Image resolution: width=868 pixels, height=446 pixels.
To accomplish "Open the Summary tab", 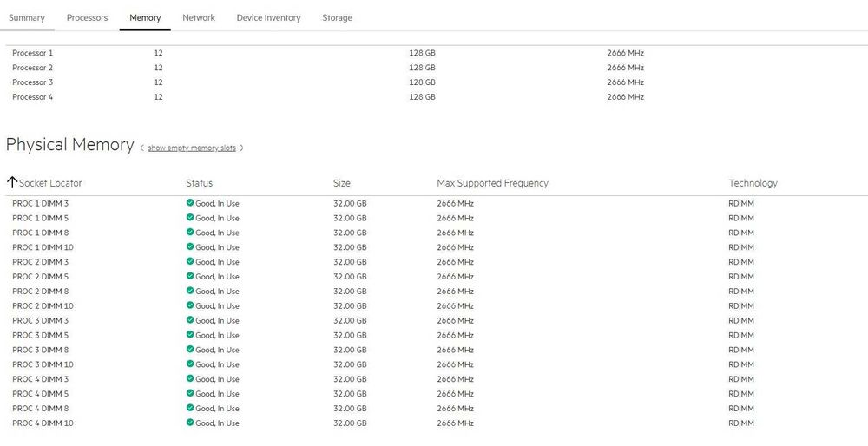I will [x=27, y=17].
